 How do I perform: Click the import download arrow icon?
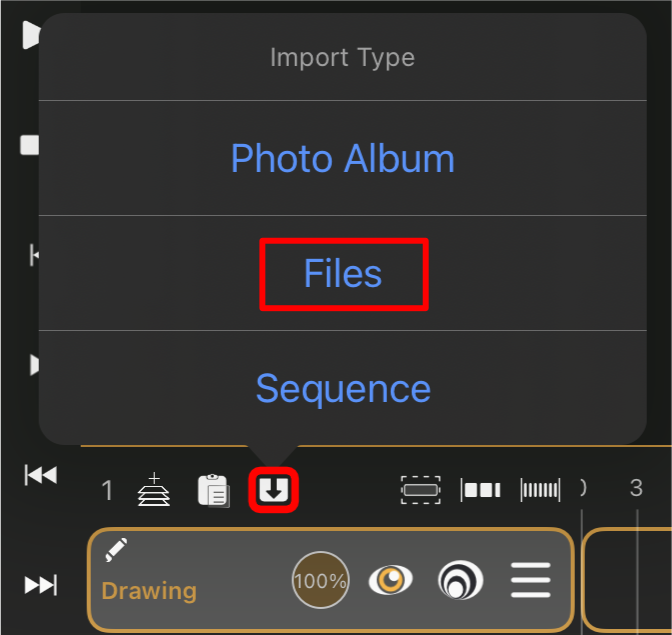(x=273, y=490)
